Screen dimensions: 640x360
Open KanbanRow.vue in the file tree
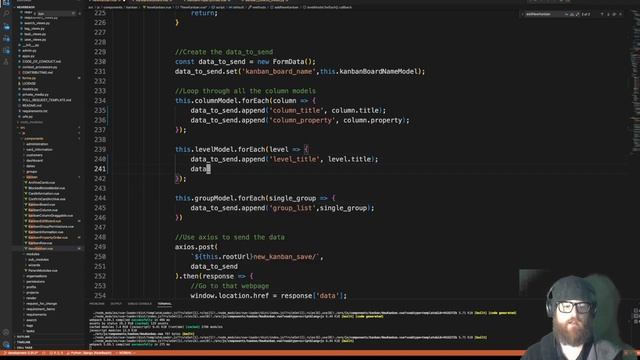(x=40, y=243)
